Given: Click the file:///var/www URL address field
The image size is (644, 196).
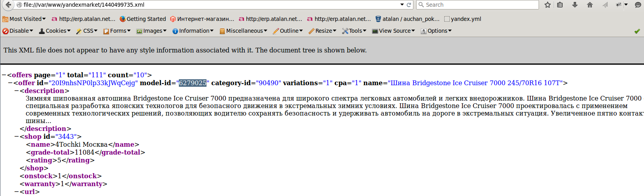Looking at the screenshot, I should coord(209,5).
